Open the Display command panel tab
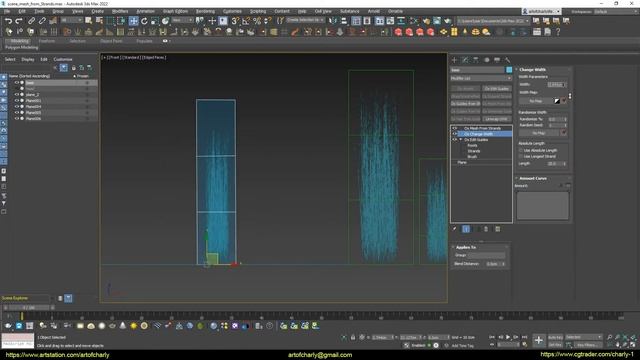This screenshot has height=360, width=640. pos(497,60)
